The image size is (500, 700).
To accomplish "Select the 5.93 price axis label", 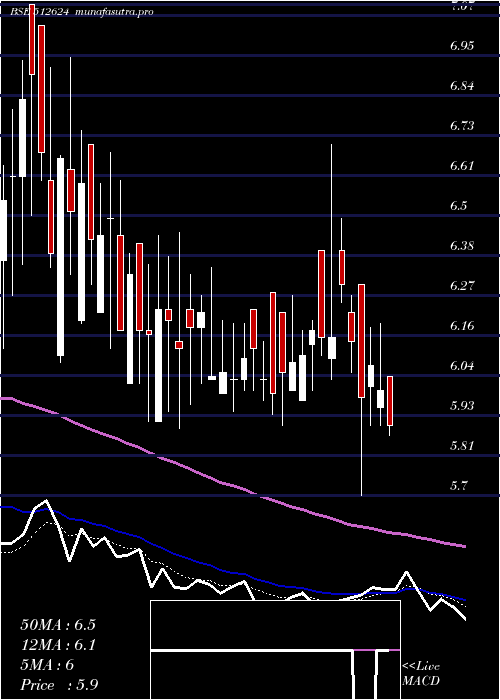I will click(x=462, y=405).
